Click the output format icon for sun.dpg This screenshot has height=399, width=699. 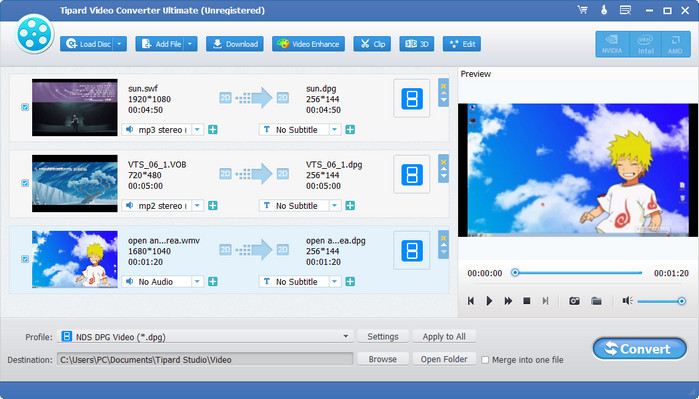[x=411, y=99]
